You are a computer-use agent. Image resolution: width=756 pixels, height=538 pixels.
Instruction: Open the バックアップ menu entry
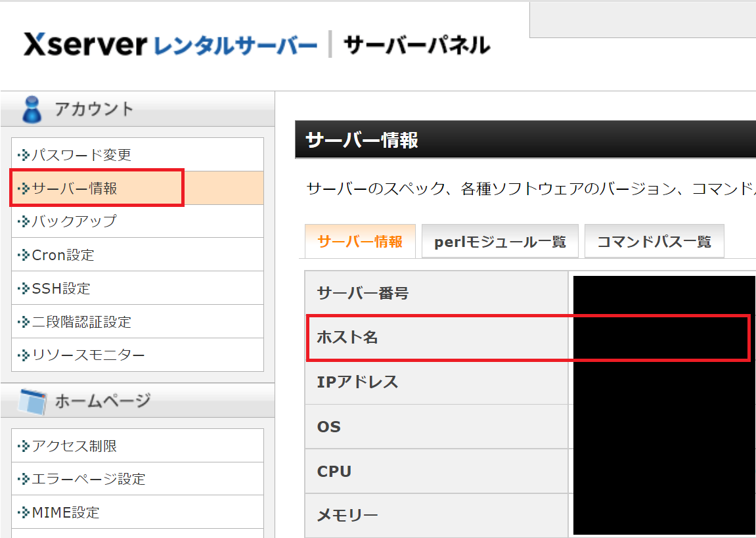(137, 221)
